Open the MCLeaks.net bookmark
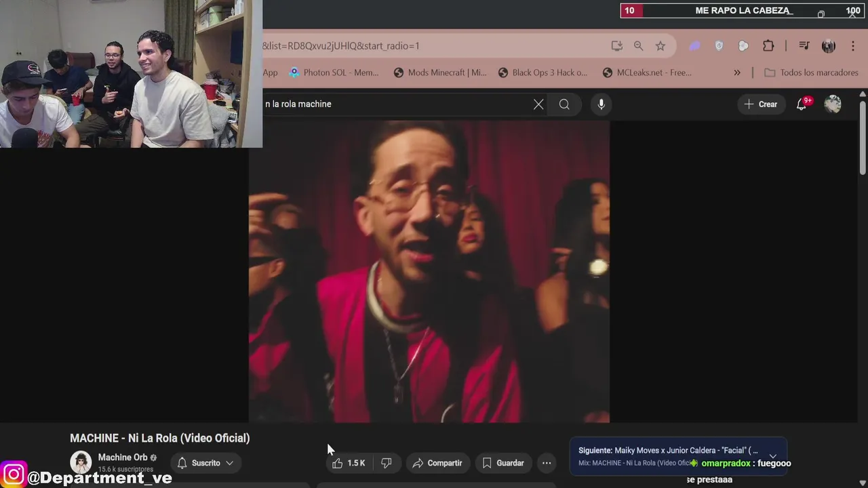Screen dimensions: 868x488 pos(646,73)
